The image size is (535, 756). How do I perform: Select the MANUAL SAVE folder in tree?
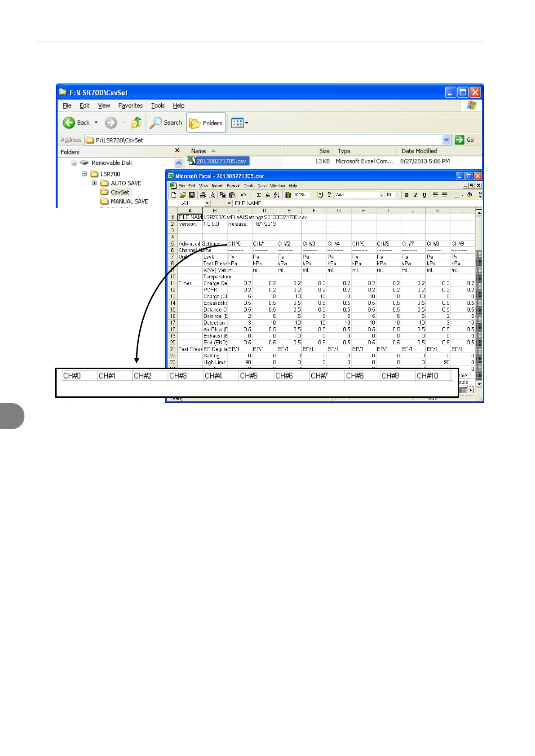pyautogui.click(x=129, y=202)
